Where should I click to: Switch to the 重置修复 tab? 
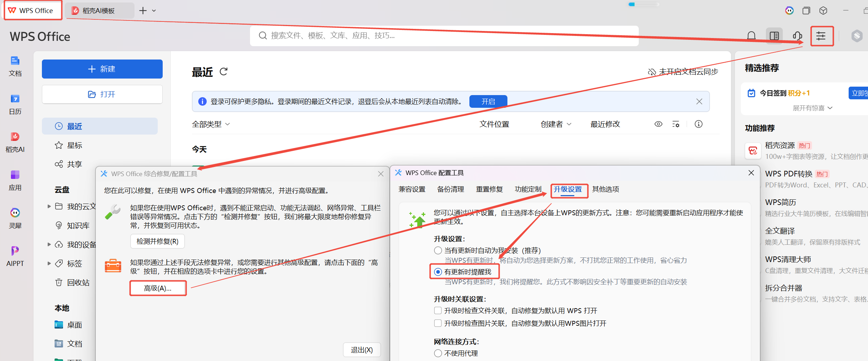pyautogui.click(x=489, y=189)
